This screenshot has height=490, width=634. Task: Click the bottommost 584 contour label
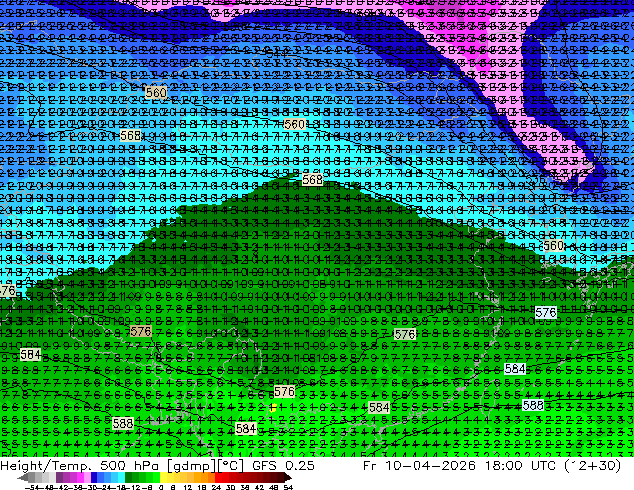[x=246, y=429]
